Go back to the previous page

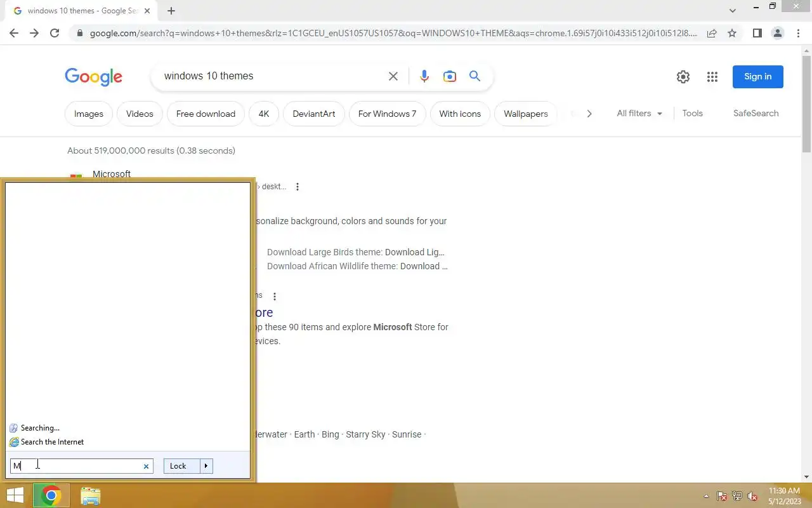(14, 33)
